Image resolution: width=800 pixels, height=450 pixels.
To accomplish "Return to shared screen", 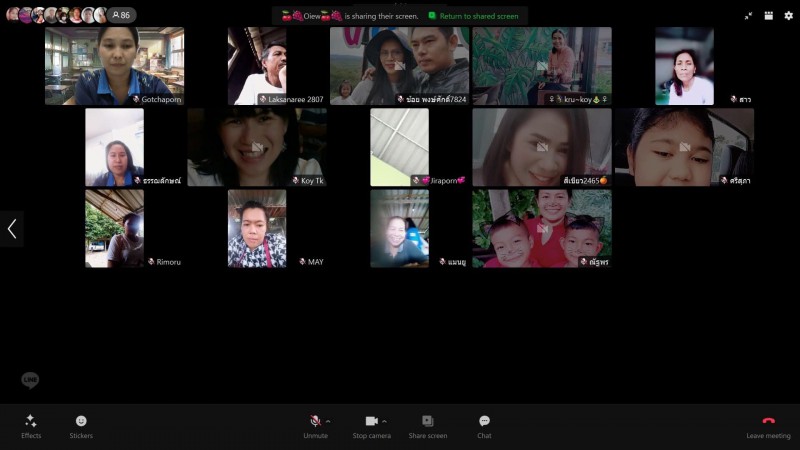I will 474,16.
